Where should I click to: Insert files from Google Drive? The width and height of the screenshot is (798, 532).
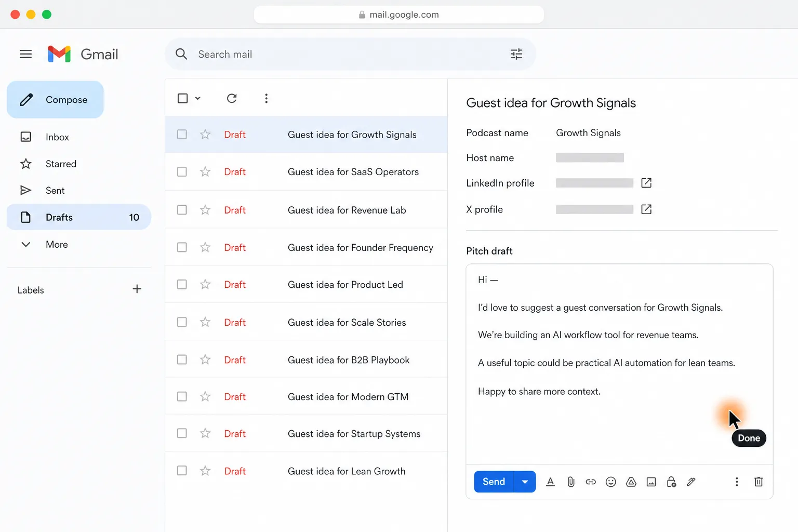click(x=631, y=482)
